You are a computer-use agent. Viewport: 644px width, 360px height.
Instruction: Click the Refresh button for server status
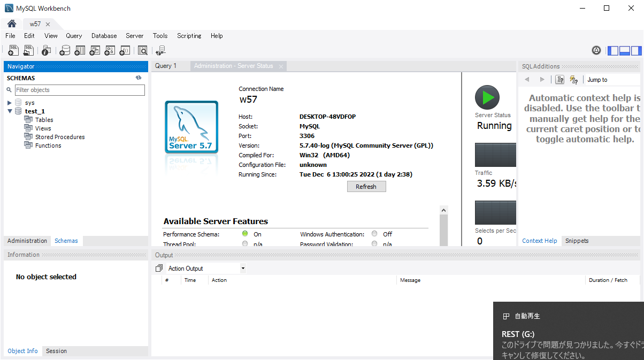tap(366, 187)
